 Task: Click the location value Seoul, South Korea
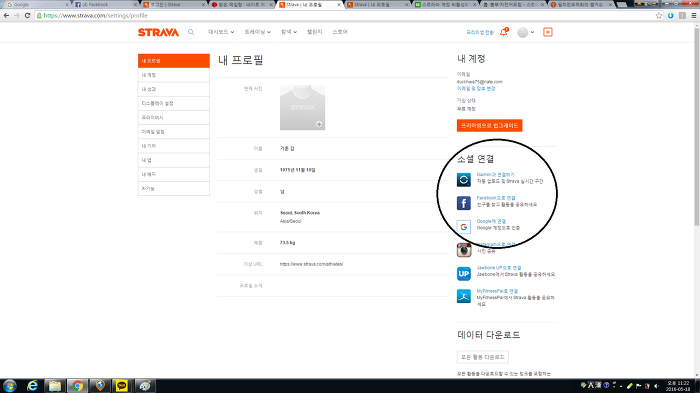[x=300, y=213]
